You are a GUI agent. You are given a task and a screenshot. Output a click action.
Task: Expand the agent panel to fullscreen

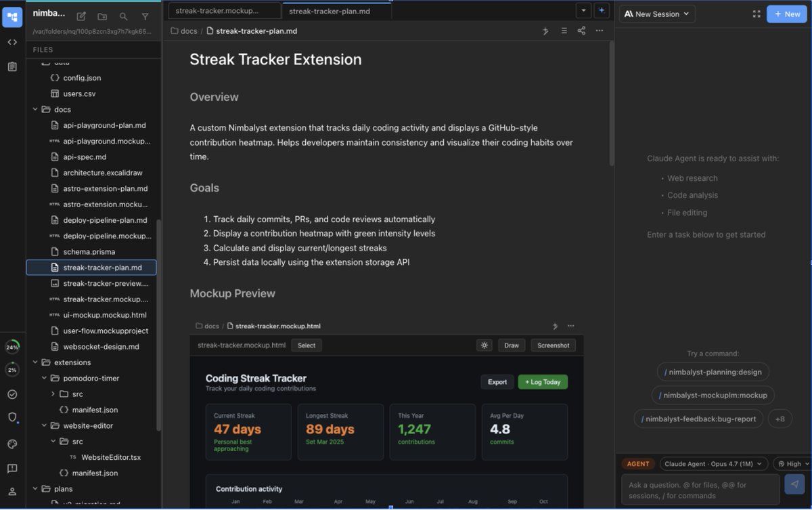[757, 14]
